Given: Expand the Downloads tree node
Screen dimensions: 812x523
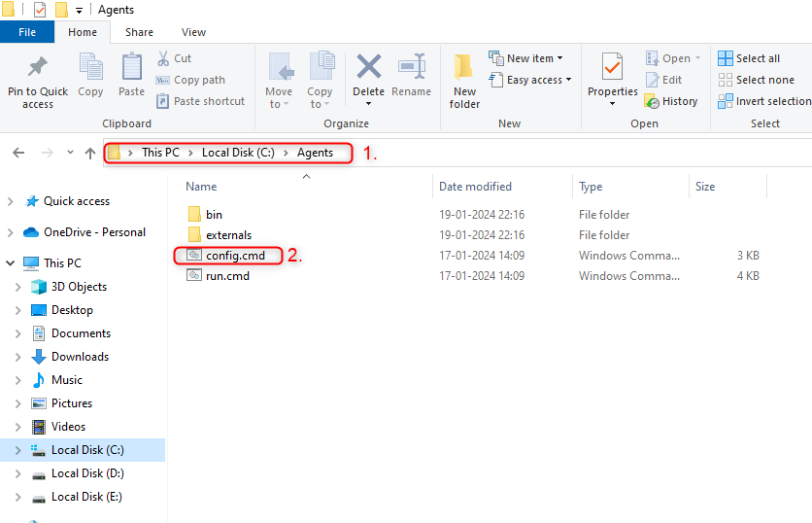Looking at the screenshot, I should click(18, 357).
